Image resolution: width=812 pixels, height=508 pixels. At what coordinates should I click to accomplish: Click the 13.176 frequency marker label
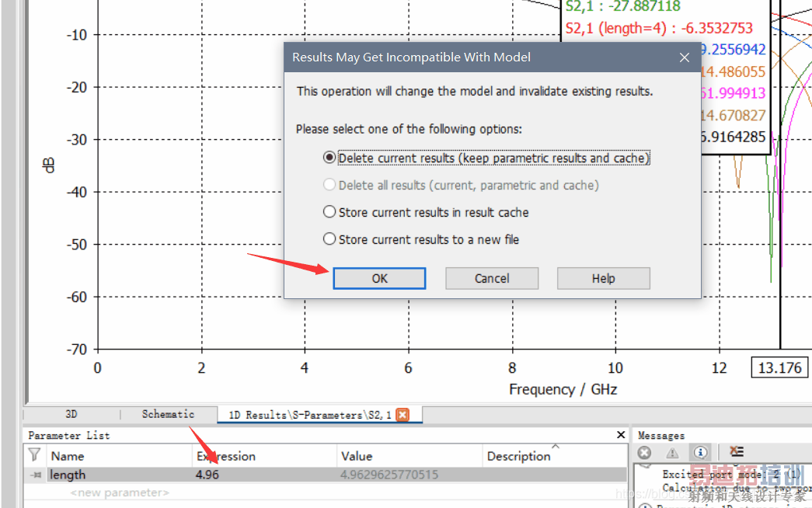pos(779,367)
